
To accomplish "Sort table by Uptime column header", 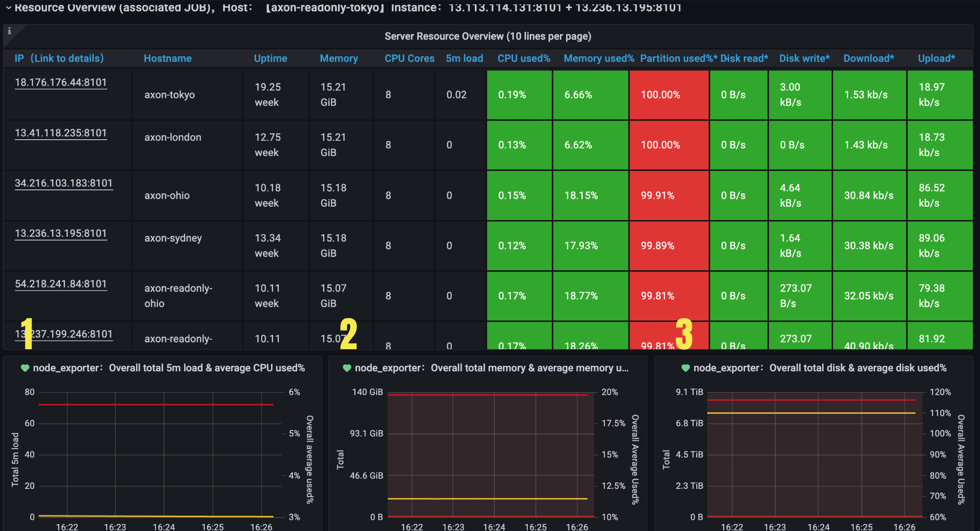I will (x=270, y=58).
